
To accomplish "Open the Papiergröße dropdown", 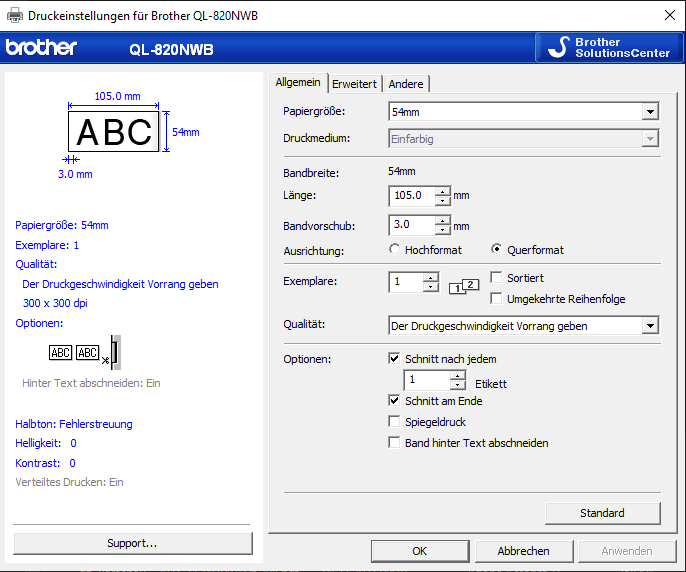I will pos(523,112).
